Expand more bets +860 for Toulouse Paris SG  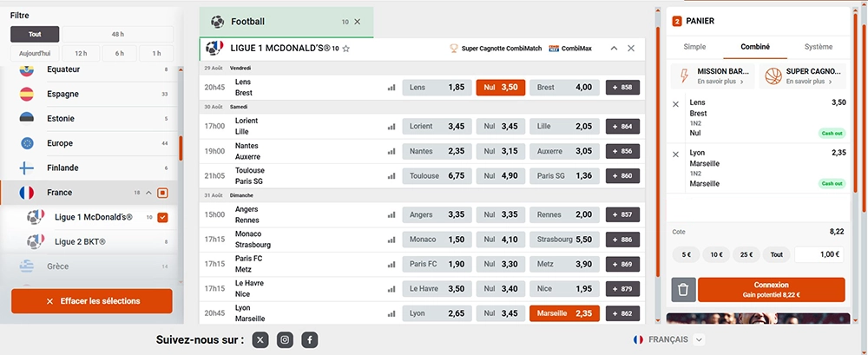pos(622,176)
